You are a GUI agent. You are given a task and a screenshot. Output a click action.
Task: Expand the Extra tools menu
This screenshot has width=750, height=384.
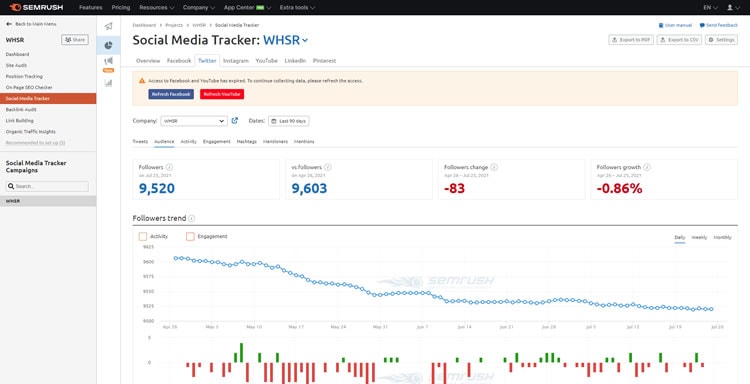pyautogui.click(x=297, y=8)
